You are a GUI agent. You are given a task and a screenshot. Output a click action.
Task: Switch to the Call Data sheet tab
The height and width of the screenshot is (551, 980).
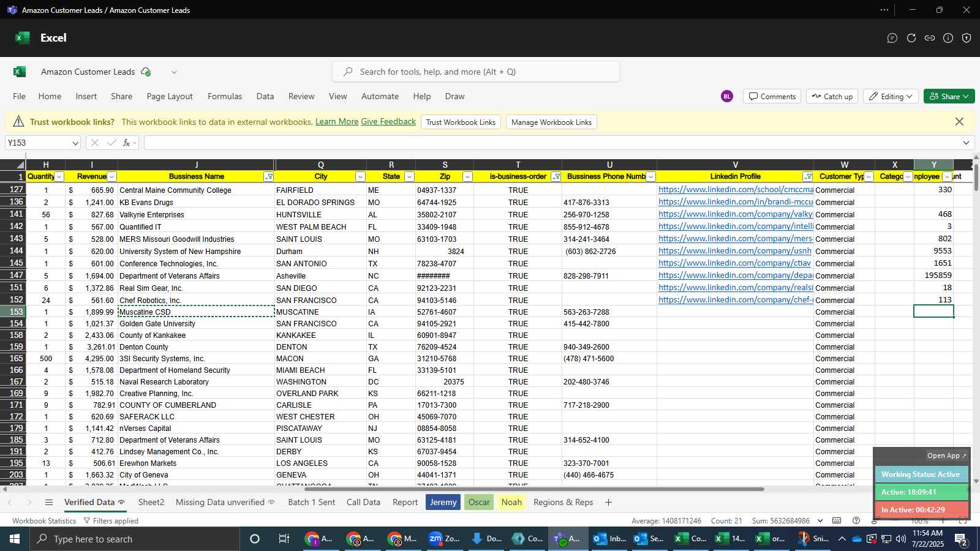[x=363, y=503]
